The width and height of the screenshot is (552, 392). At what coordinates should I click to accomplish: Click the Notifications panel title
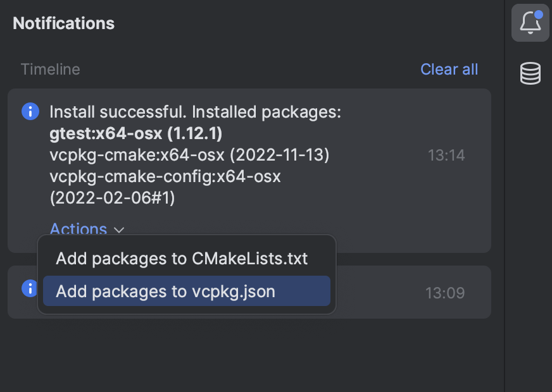click(x=63, y=23)
